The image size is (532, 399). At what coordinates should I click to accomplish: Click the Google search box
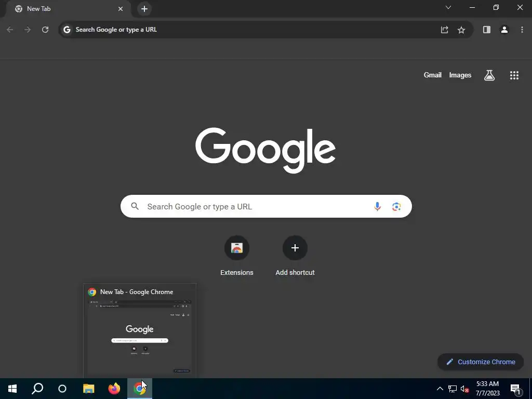[266, 206]
